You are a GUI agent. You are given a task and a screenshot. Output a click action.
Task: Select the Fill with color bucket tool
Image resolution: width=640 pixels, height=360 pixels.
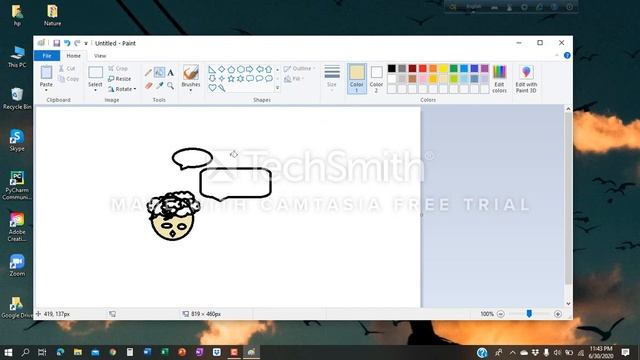coord(159,73)
